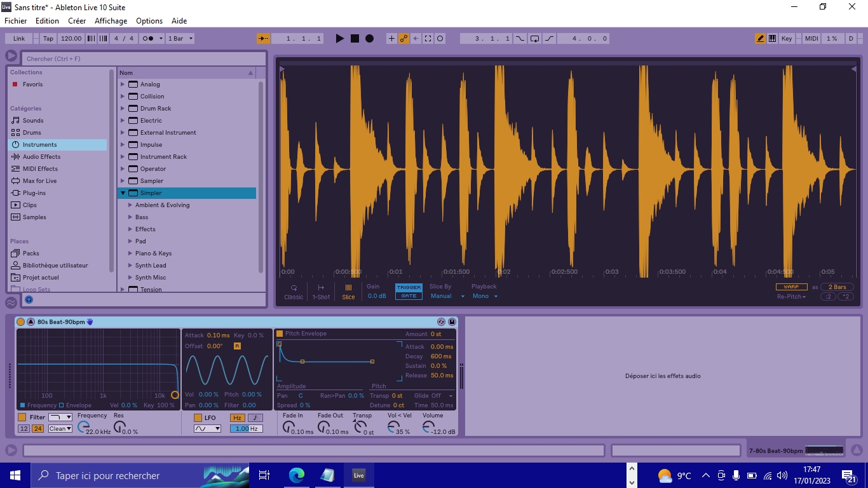This screenshot has width=868, height=488.
Task: Expand the Operator folder
Action: (123, 169)
